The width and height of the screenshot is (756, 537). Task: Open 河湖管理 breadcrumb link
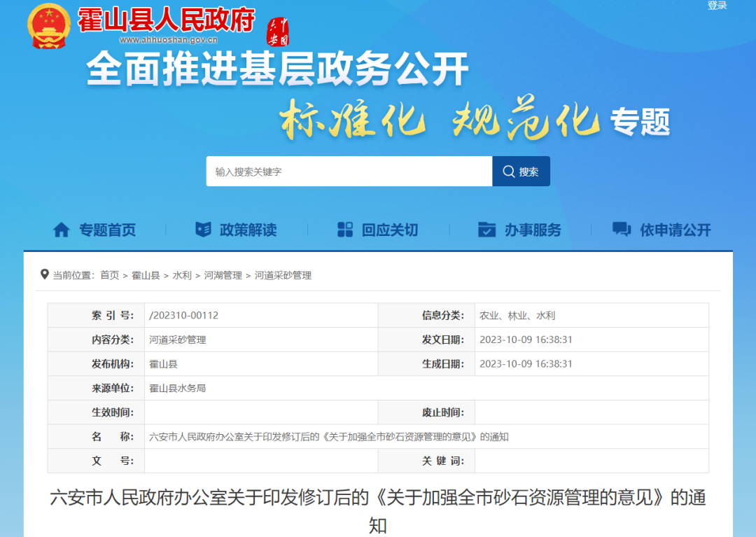coord(223,276)
